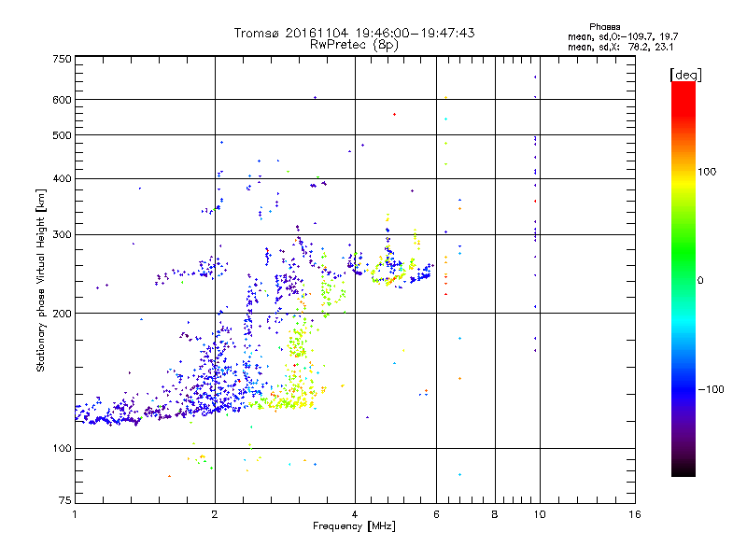Click the 'mean, sd,O:-109.7, 19.7' statistic
747x560 pixels.
tap(623, 36)
